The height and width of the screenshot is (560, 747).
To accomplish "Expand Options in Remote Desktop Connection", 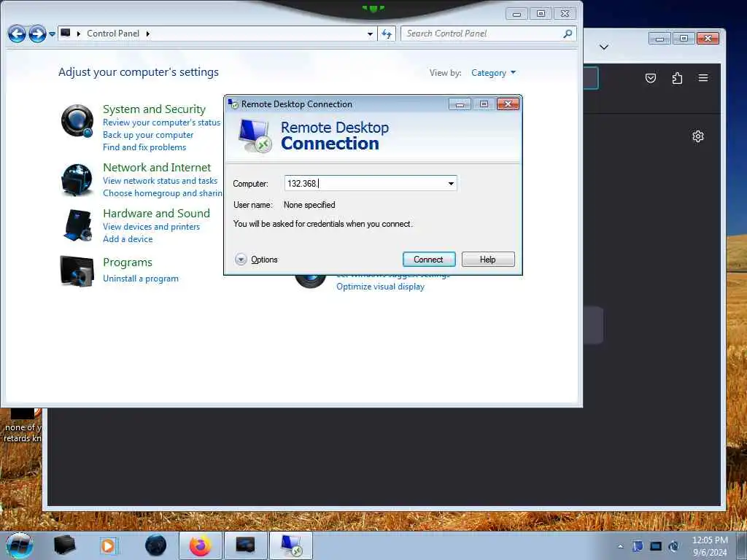I will (256, 260).
